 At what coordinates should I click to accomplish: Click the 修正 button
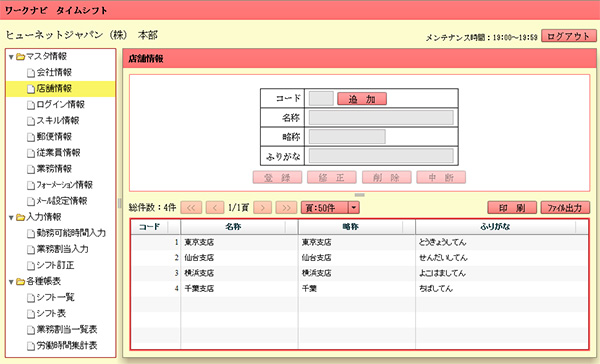332,177
